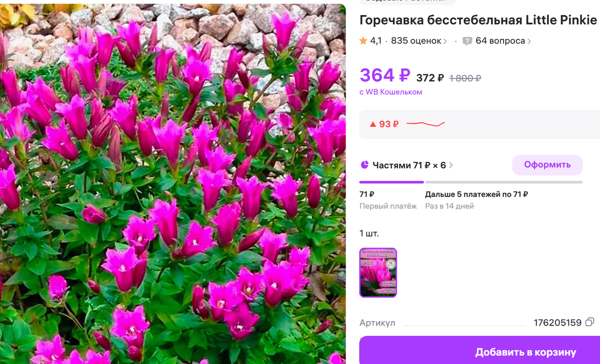
Task: Click the red price increase triangle
Action: tap(372, 124)
